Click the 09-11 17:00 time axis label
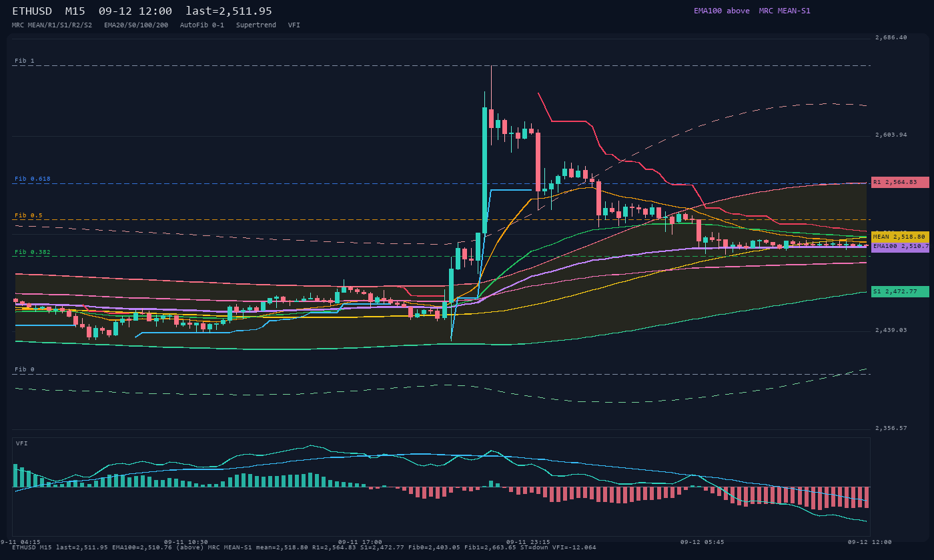Image resolution: width=934 pixels, height=560 pixels. (x=360, y=542)
